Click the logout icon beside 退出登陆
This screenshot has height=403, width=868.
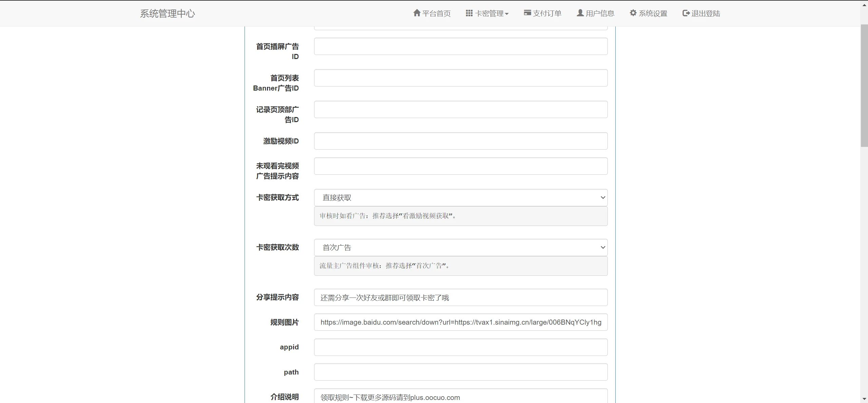click(x=686, y=13)
